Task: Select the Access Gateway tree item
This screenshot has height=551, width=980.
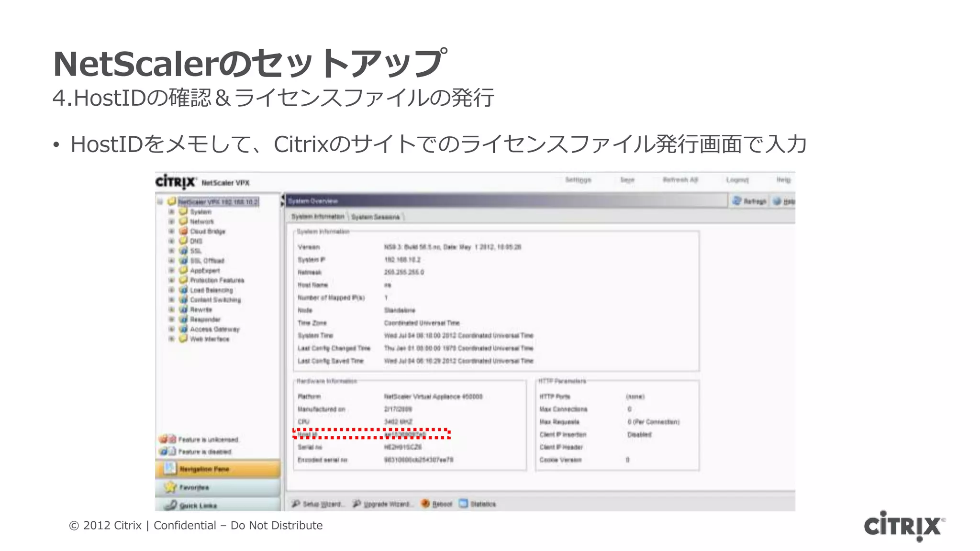Action: pyautogui.click(x=214, y=329)
